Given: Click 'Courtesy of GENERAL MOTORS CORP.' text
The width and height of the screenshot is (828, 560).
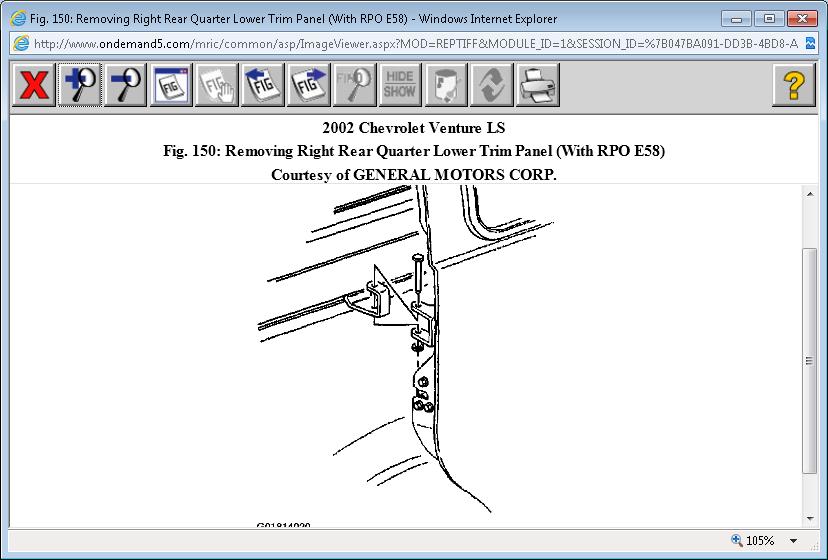Looking at the screenshot, I should (x=413, y=175).
